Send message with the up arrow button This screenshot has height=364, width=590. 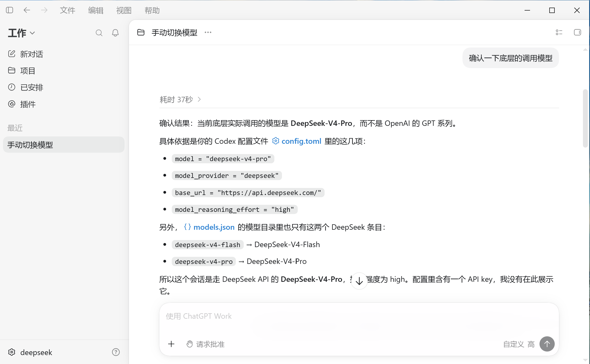[547, 344]
